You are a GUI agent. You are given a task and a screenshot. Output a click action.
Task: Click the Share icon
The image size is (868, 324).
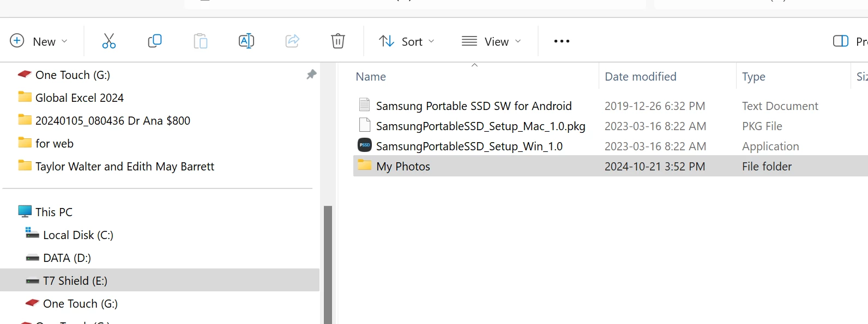tap(292, 41)
